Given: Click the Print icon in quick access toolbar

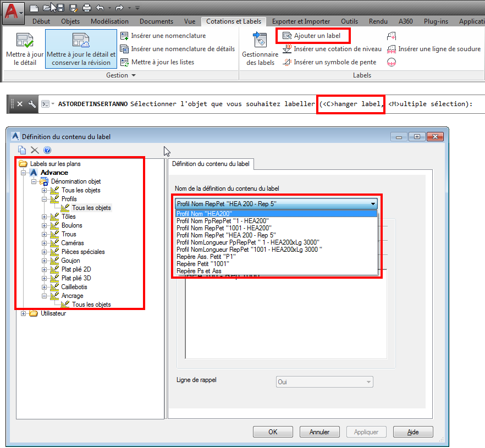Looking at the screenshot, I should pyautogui.click(x=87, y=8).
